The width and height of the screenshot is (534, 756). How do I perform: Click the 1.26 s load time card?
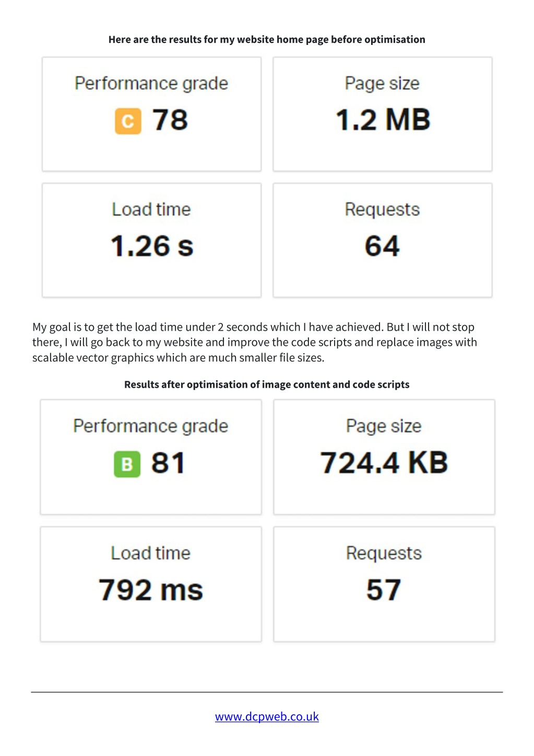coord(151,240)
